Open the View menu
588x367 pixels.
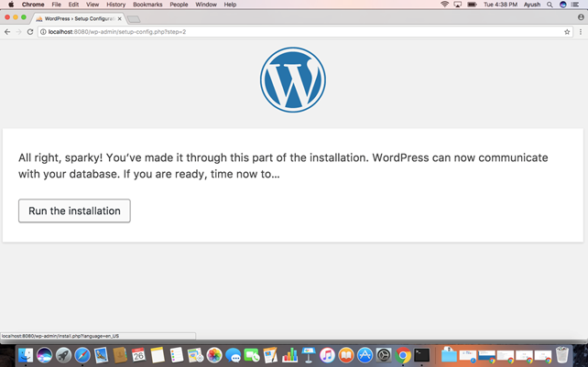pyautogui.click(x=93, y=5)
